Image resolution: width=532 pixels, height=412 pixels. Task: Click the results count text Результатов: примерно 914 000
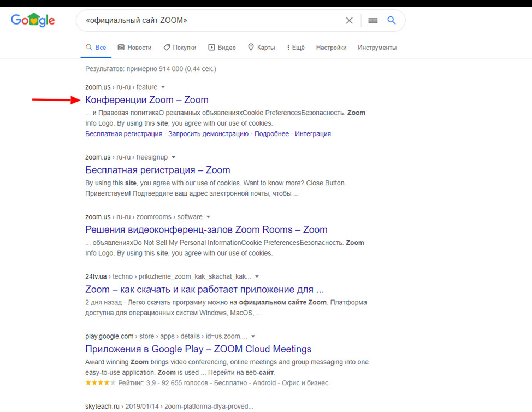tap(151, 69)
